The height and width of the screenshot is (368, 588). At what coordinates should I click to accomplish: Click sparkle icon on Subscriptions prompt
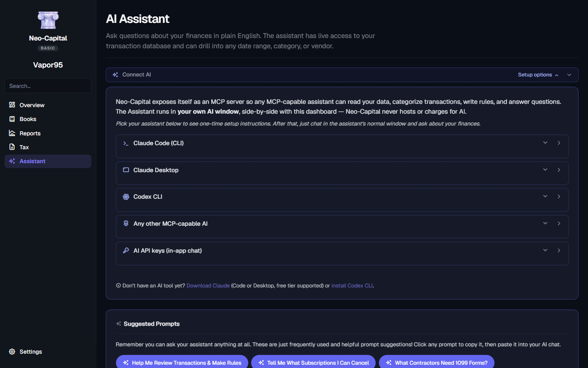(261, 363)
